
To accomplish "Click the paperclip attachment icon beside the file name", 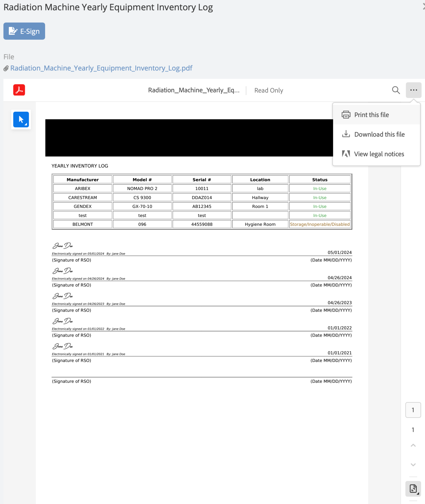I will tap(6, 68).
